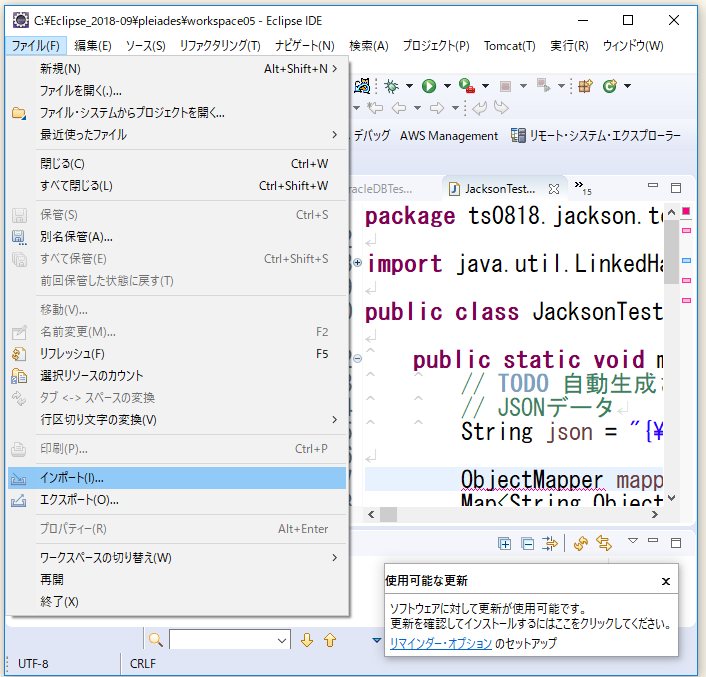Image resolution: width=706 pixels, height=677 pixels.
Task: Open the Run button dropdown arrow
Action: click(x=447, y=86)
